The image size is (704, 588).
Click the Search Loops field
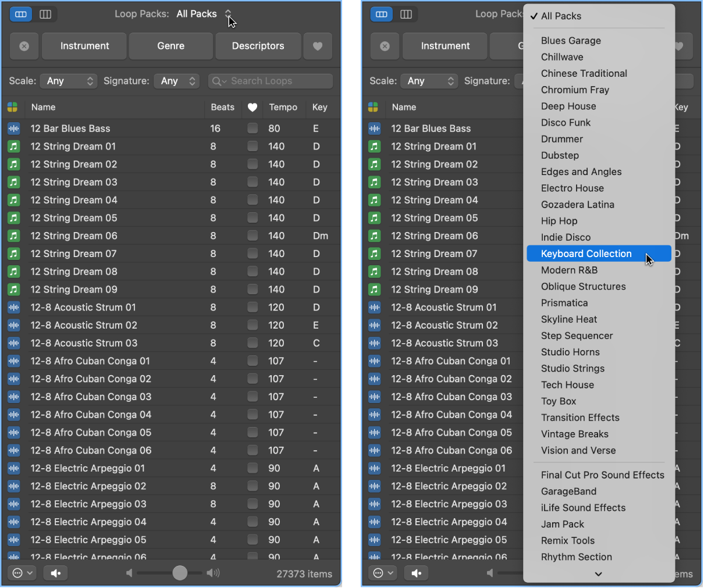coord(271,81)
